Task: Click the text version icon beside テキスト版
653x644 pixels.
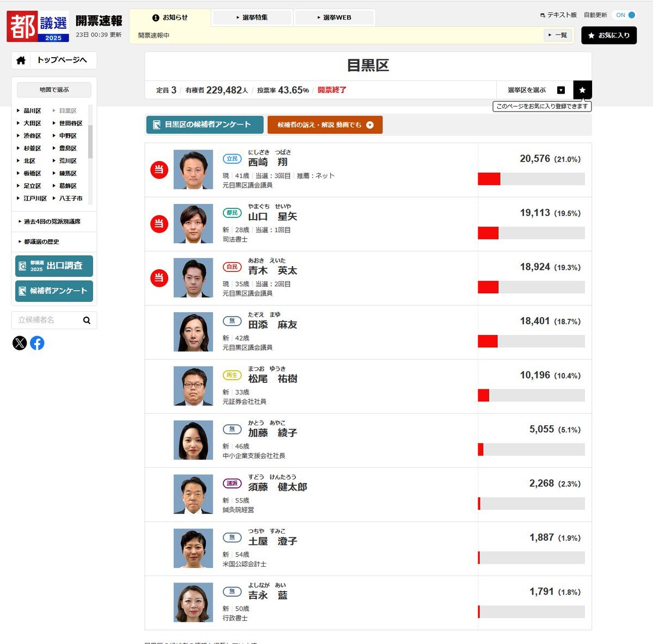Action: [543, 15]
